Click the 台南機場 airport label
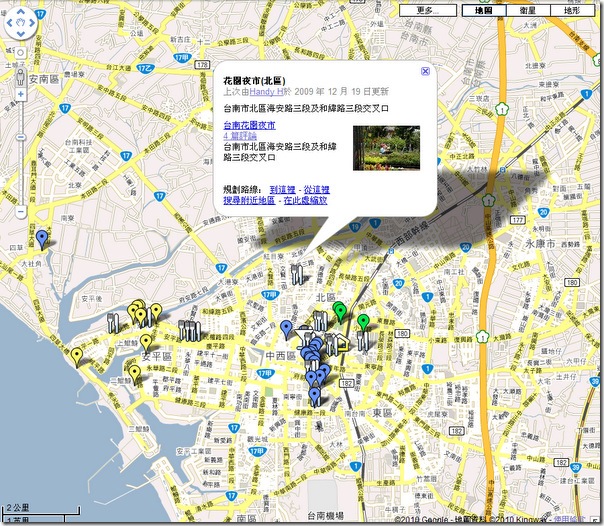This screenshot has height=526, width=604. click(x=325, y=515)
